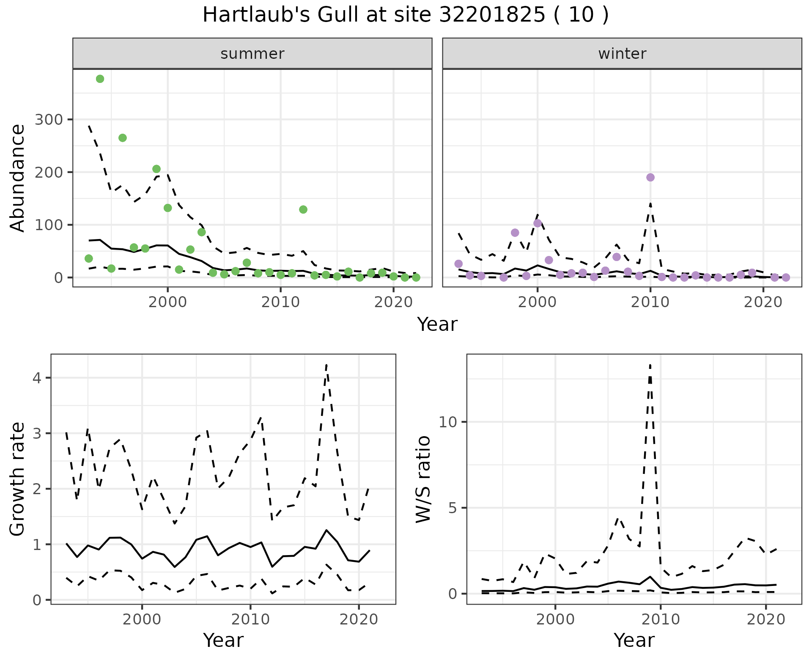
Task: Click the highest green point in summer panel
Action: pos(100,79)
